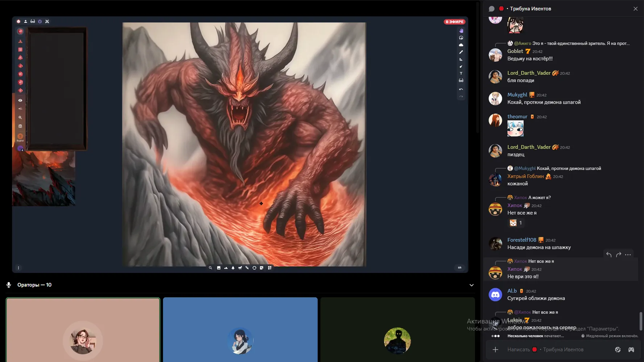Undo last action on the map
The image size is (644, 362).
(x=461, y=89)
